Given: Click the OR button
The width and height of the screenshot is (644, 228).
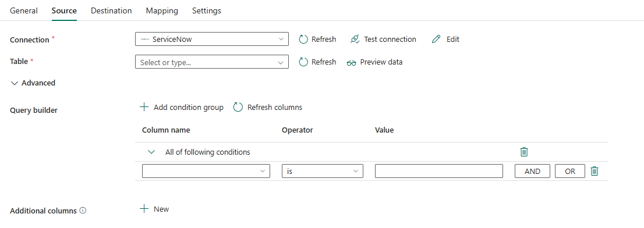Looking at the screenshot, I should pos(570,172).
